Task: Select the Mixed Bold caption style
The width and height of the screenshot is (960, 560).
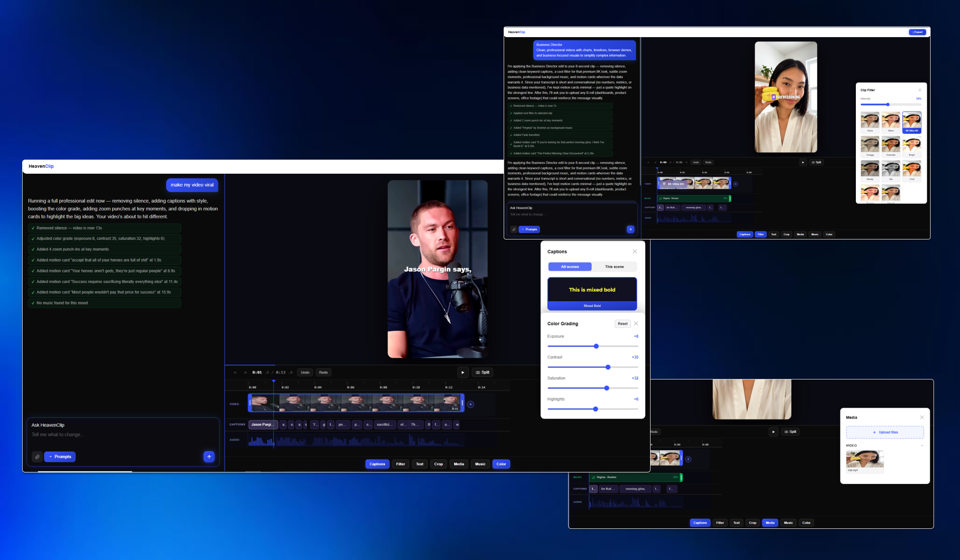Action: (592, 294)
